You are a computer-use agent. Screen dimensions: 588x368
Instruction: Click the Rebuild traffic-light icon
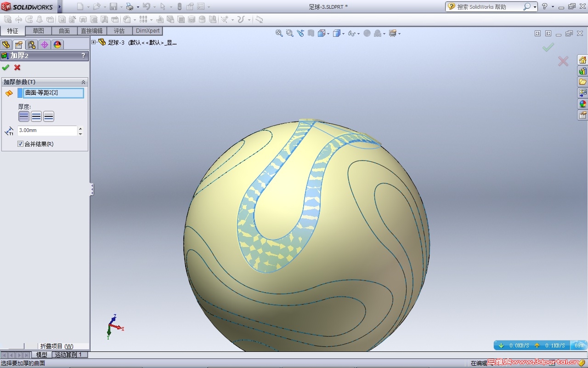coord(179,6)
